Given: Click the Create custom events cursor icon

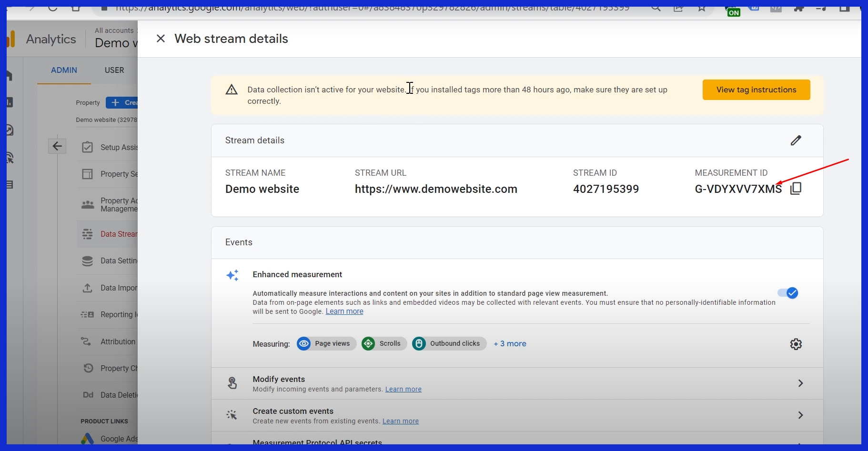Looking at the screenshot, I should point(232,415).
